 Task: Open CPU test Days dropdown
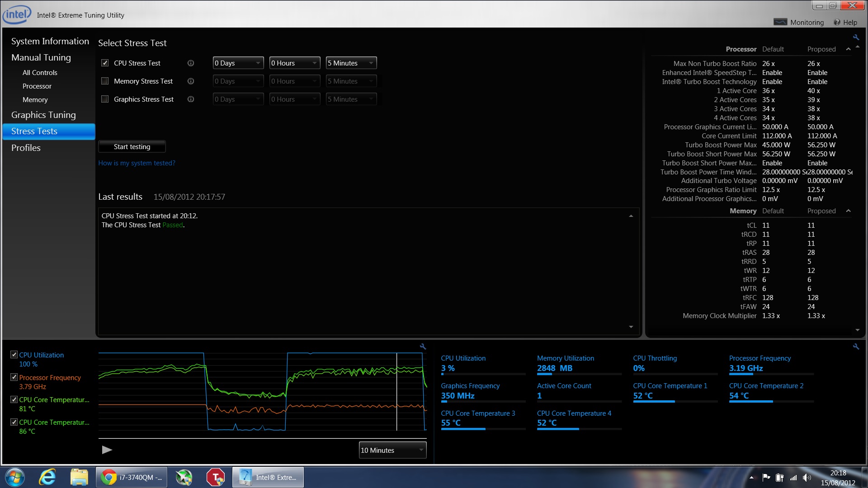coord(238,63)
